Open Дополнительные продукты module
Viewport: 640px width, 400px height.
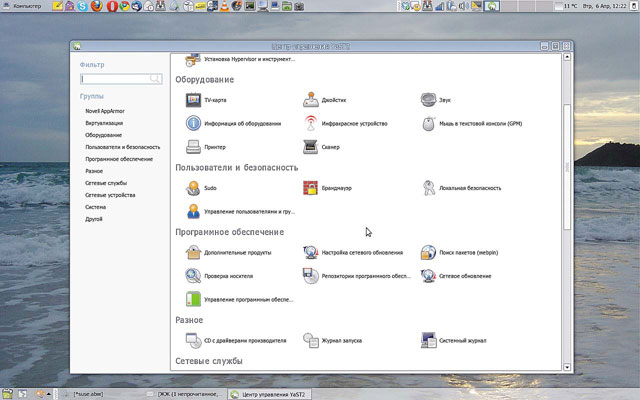pyautogui.click(x=193, y=252)
